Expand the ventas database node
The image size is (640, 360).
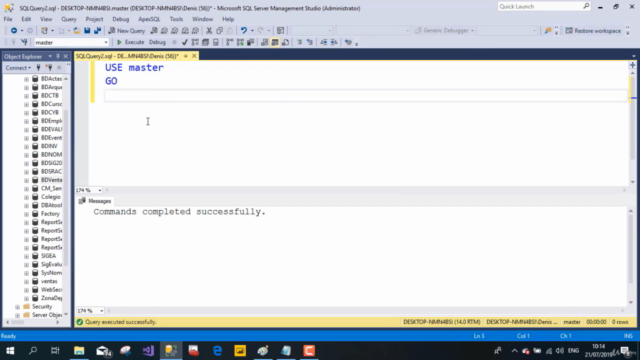tap(27, 281)
